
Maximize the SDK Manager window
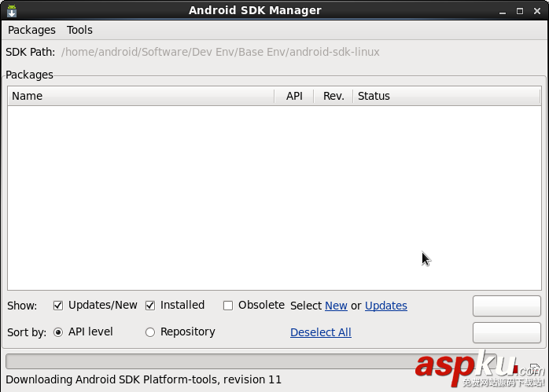[x=520, y=11]
